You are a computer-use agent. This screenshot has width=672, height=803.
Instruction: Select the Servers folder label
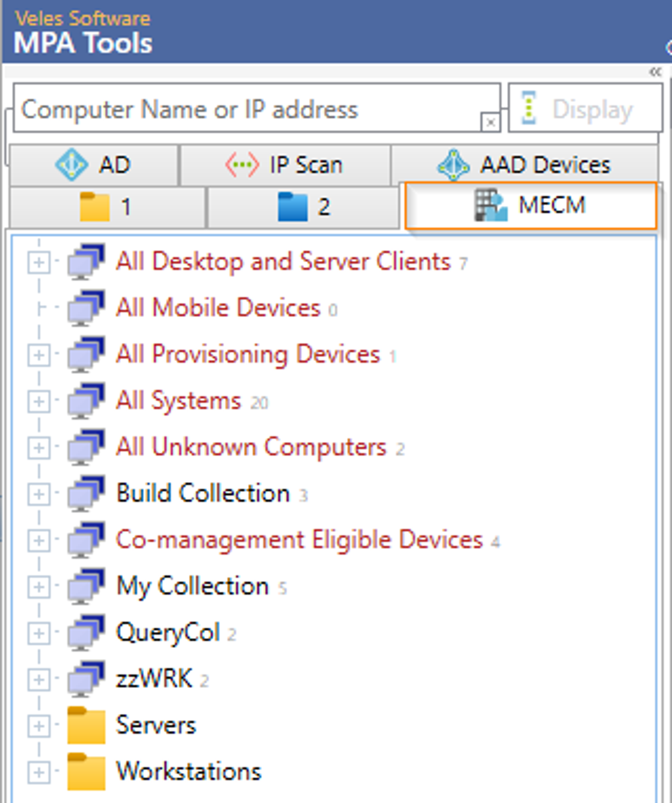click(156, 725)
